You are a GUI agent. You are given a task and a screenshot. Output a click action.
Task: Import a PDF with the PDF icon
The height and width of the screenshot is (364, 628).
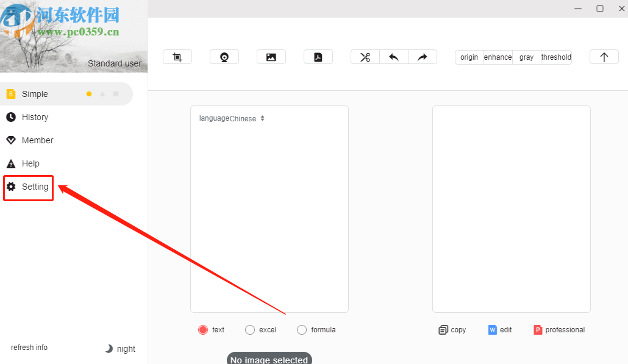318,57
